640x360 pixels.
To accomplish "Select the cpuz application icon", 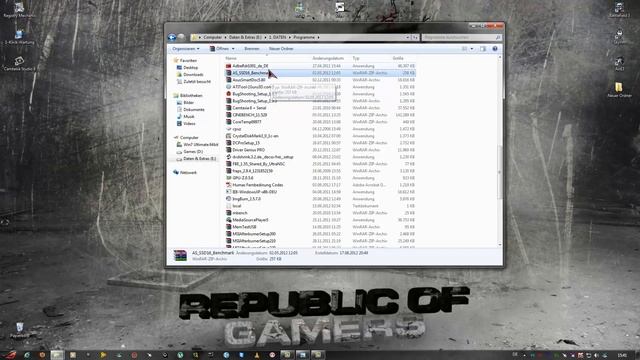I will (x=229, y=129).
